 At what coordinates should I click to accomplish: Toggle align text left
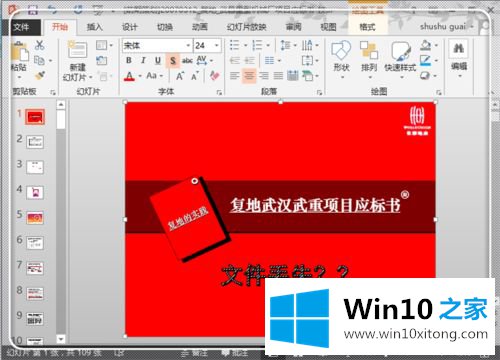(x=235, y=76)
